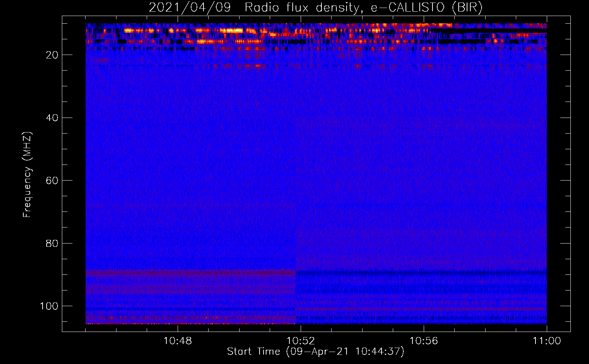Select the "Frequency (MHZ)" y-axis label
The width and height of the screenshot is (589, 364).
click(27, 175)
